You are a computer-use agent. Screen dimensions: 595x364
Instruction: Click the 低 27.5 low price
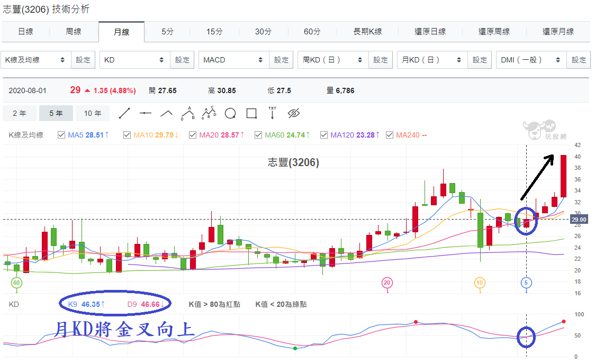point(280,90)
